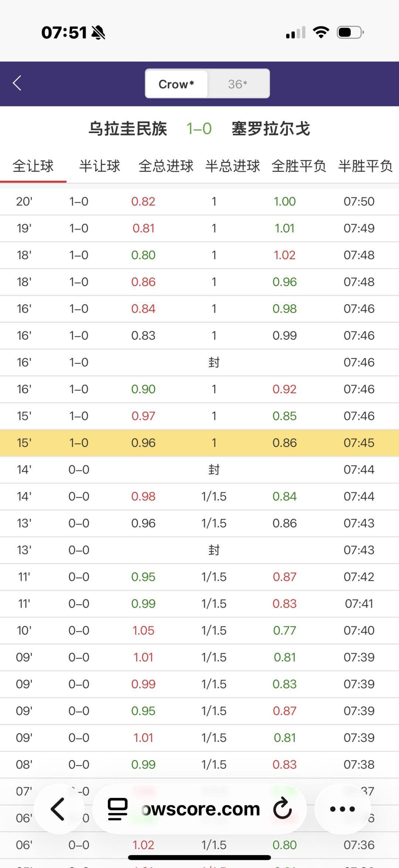Image resolution: width=399 pixels, height=868 pixels.
Task: Switch to the 36* segment
Action: coord(238,84)
